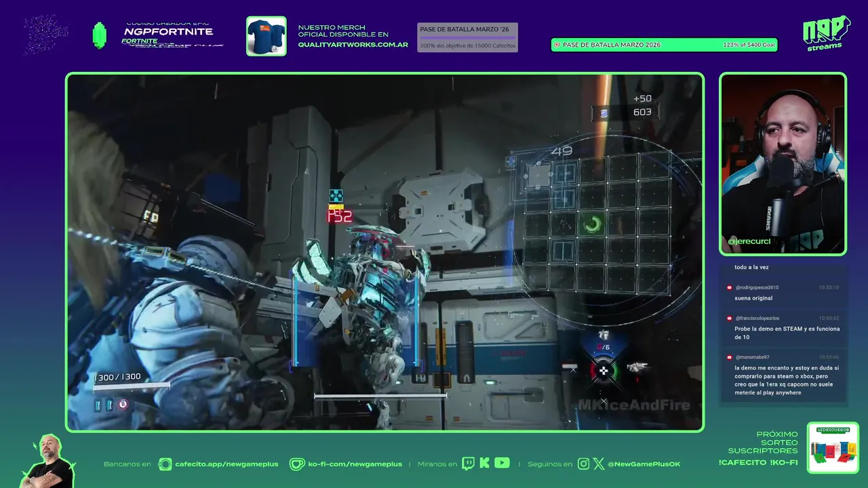Image resolution: width=868 pixels, height=488 pixels.
Task: Click the player health bar 300/300
Action: (131, 386)
